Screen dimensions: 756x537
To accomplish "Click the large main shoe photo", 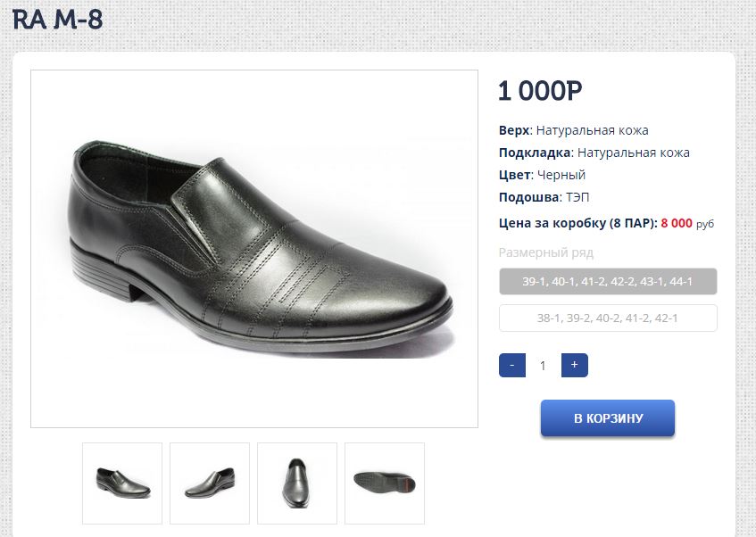I will [x=254, y=249].
